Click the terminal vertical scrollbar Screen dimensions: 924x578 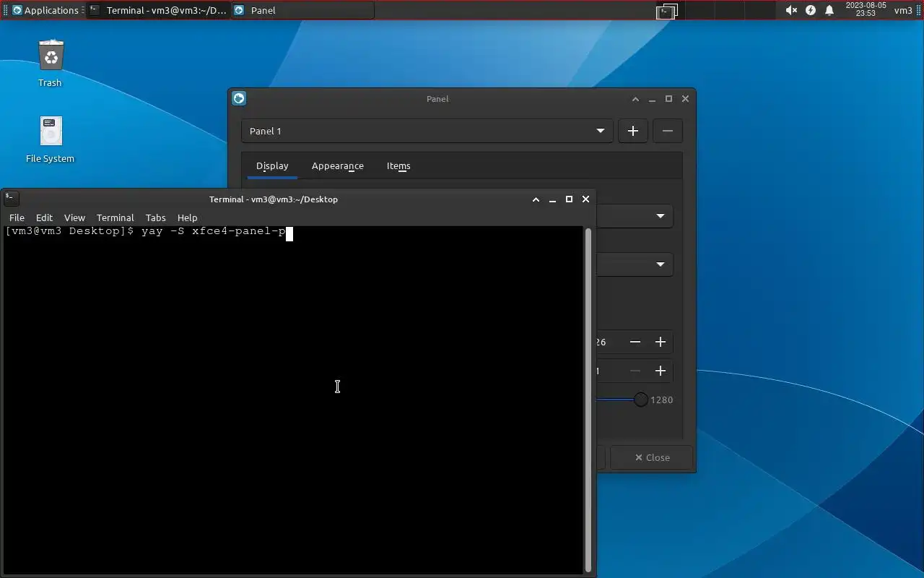(x=588, y=400)
